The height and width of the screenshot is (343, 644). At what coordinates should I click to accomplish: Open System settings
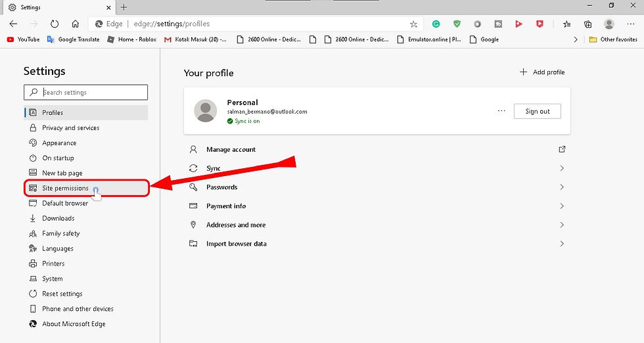click(x=86, y=279)
